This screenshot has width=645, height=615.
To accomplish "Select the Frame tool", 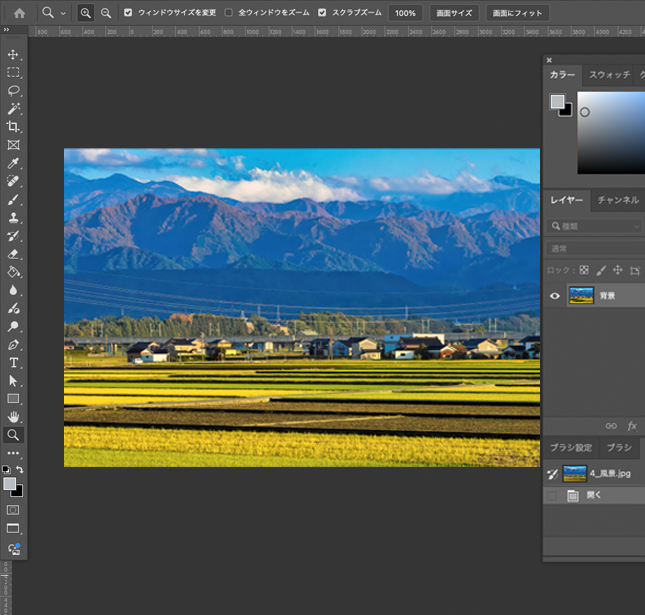I will (13, 145).
